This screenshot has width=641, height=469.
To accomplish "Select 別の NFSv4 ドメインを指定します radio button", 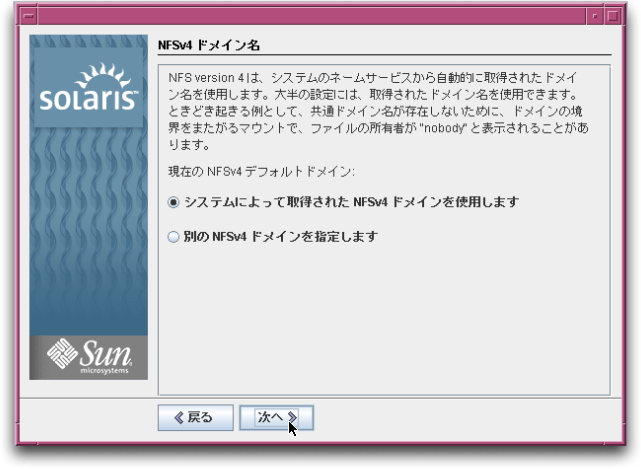I will [173, 237].
